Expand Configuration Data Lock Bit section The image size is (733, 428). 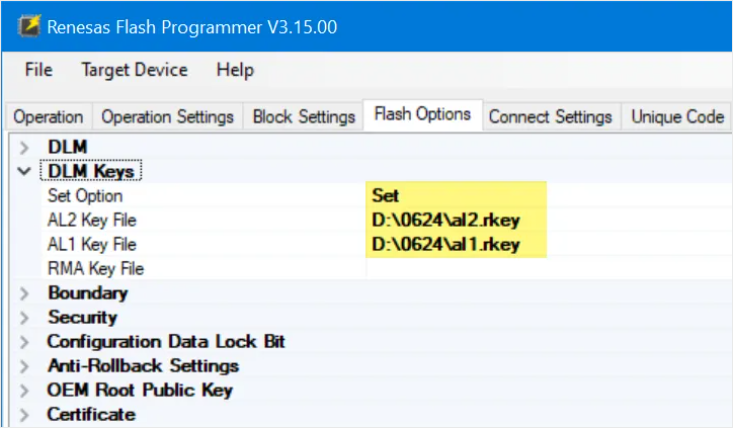(x=24, y=342)
